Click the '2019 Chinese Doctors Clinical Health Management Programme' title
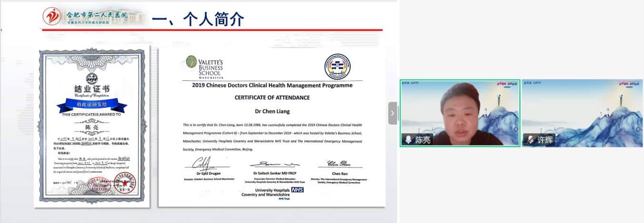644x223 pixels. click(272, 86)
